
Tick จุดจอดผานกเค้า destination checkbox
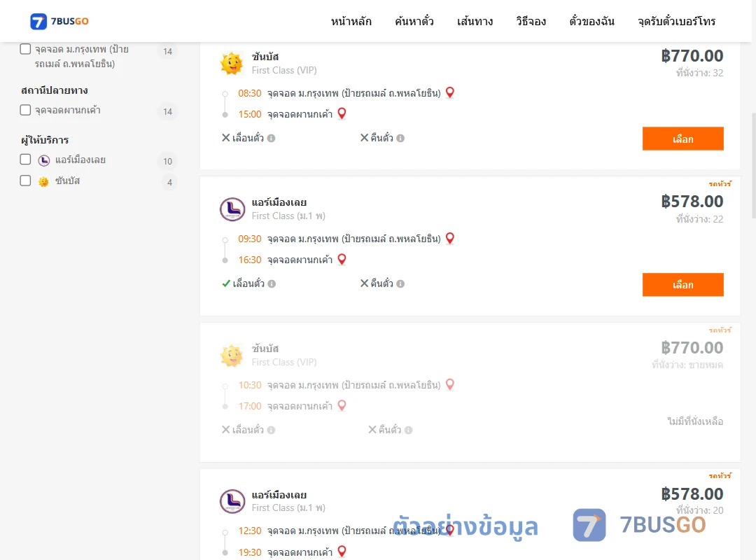pos(26,110)
